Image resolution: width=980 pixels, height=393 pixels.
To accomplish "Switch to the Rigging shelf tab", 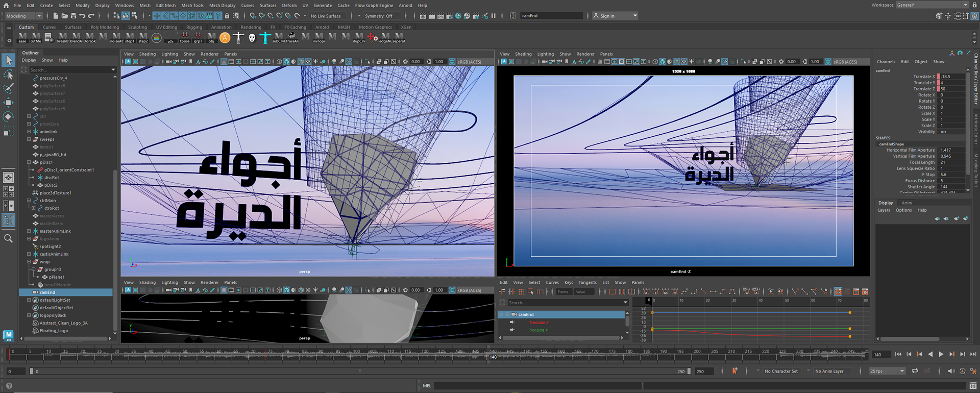I will pyautogui.click(x=194, y=28).
